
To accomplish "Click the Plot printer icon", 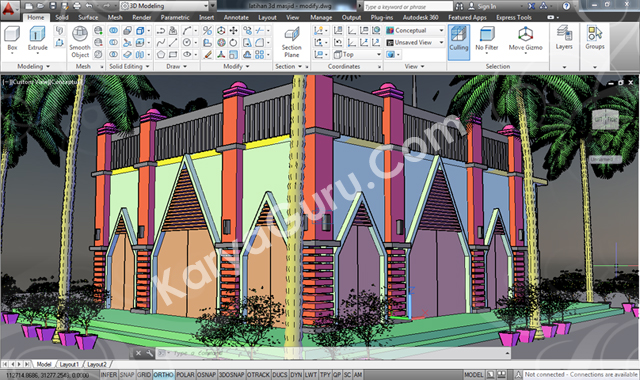I will tap(77, 6).
